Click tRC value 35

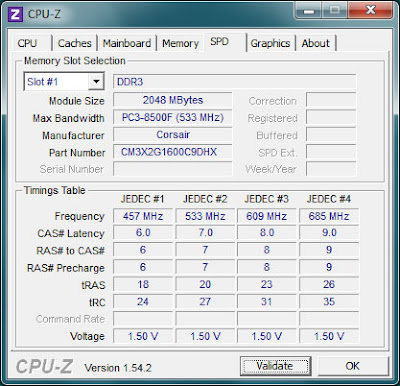point(329,302)
